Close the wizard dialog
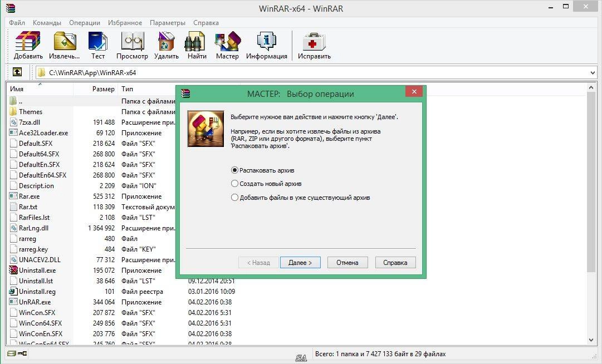The width and height of the screenshot is (602, 364). click(414, 91)
